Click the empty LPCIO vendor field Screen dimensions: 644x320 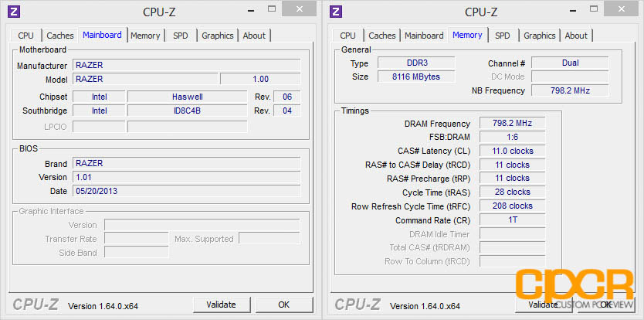[99, 127]
